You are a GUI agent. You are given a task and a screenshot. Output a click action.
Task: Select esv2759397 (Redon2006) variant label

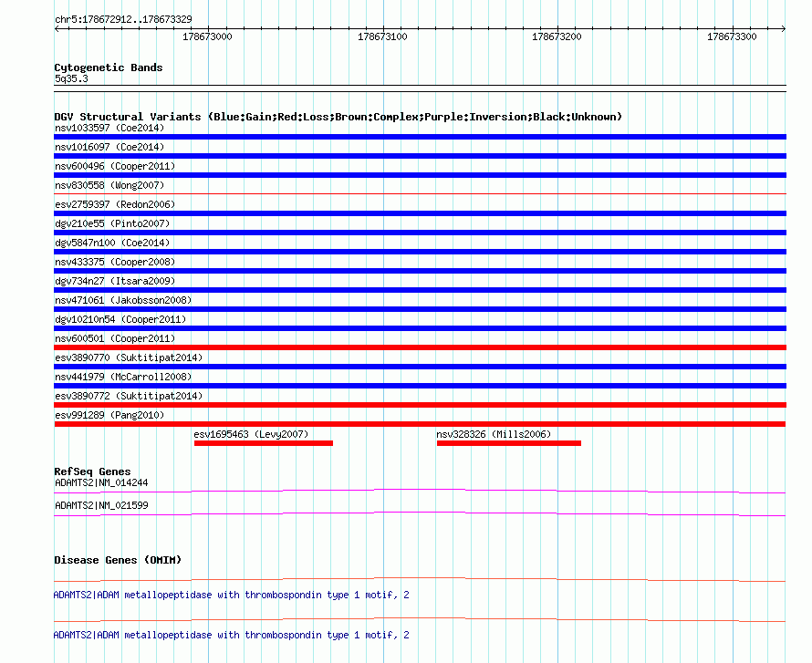pyautogui.click(x=115, y=204)
